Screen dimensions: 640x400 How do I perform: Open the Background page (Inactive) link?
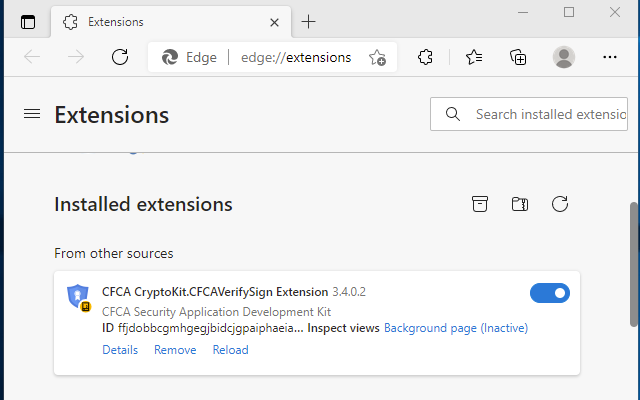[x=456, y=328]
